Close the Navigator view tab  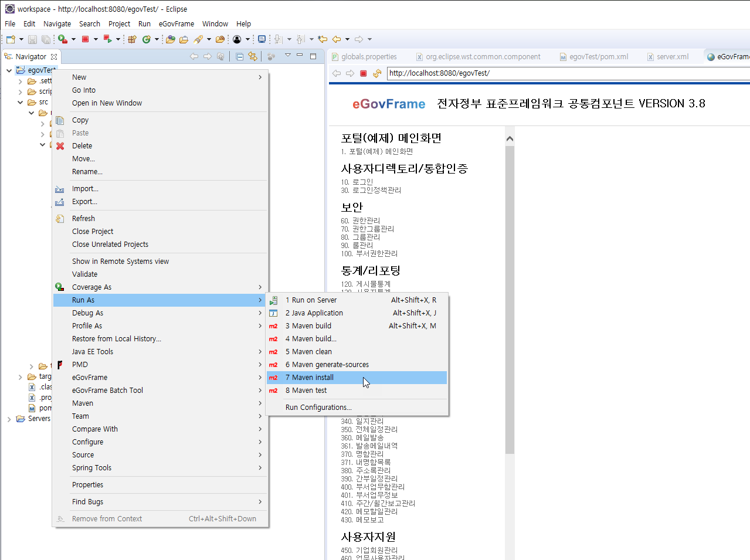(54, 57)
